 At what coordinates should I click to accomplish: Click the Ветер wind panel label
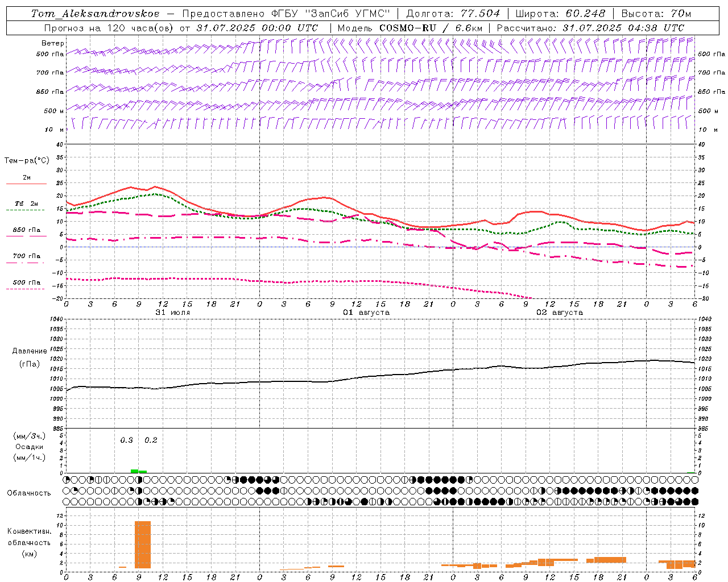tap(53, 43)
